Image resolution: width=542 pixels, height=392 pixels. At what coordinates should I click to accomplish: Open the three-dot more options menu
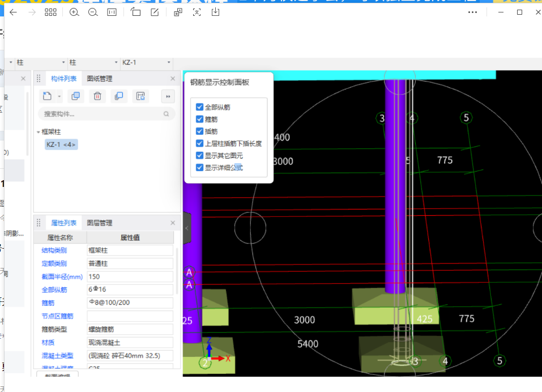click(472, 12)
